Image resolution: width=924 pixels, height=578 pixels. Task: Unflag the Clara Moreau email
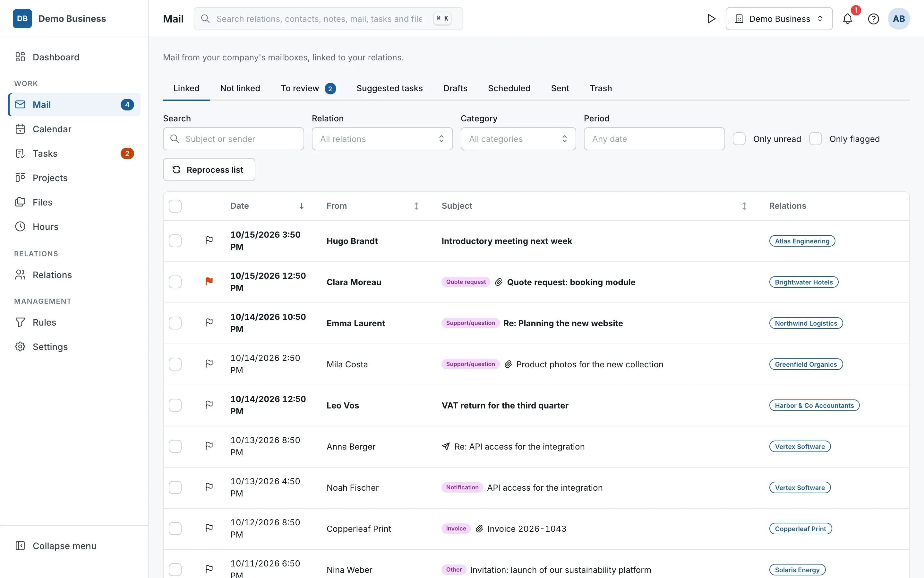point(209,282)
